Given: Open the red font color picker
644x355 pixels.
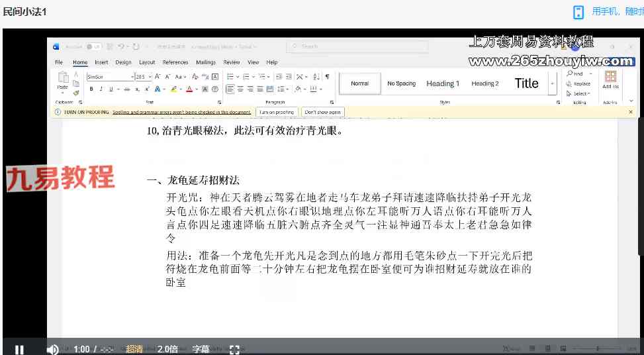Looking at the screenshot, I should (x=189, y=89).
